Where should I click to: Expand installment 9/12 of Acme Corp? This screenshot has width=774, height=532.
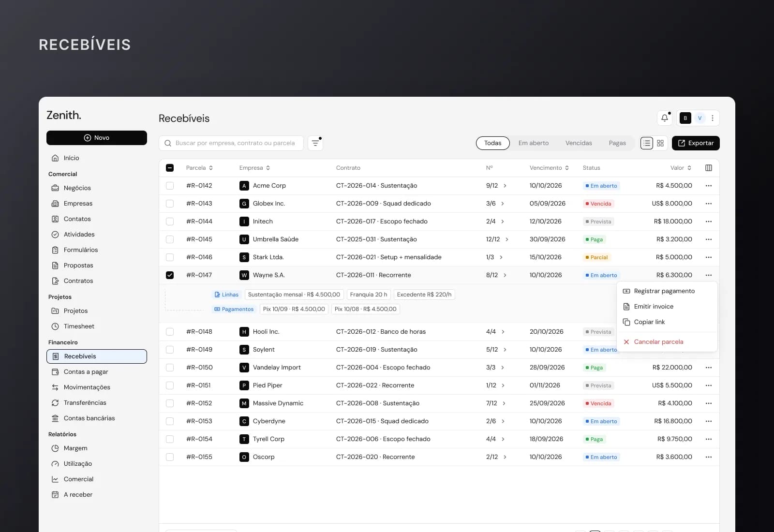pyautogui.click(x=505, y=186)
